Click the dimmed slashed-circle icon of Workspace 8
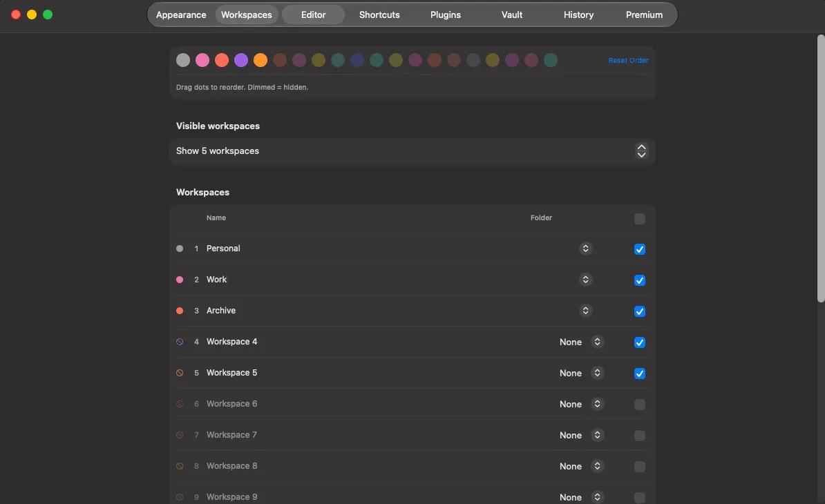 coord(180,465)
